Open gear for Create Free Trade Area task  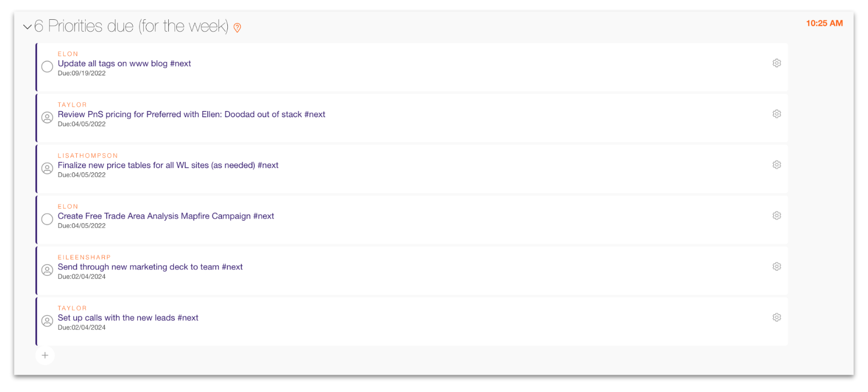click(776, 216)
